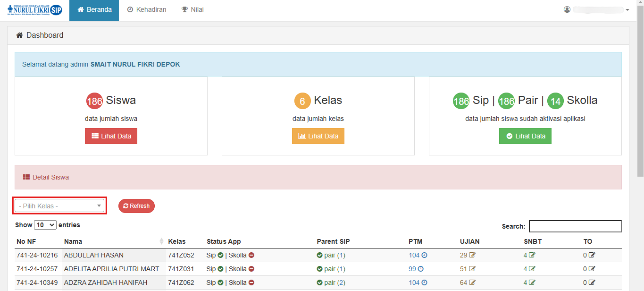Click PTM clock icon for Abdullah Hasan

click(424, 256)
